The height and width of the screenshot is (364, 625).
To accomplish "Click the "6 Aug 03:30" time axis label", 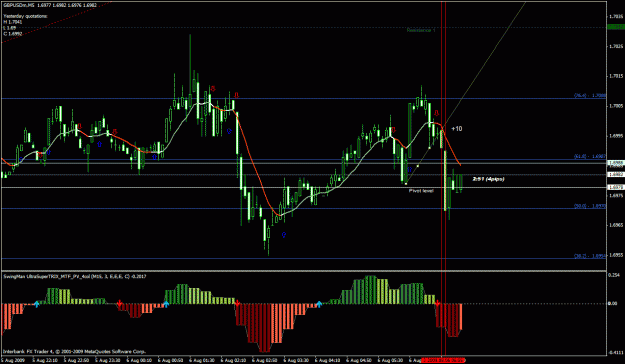I will [297, 360].
